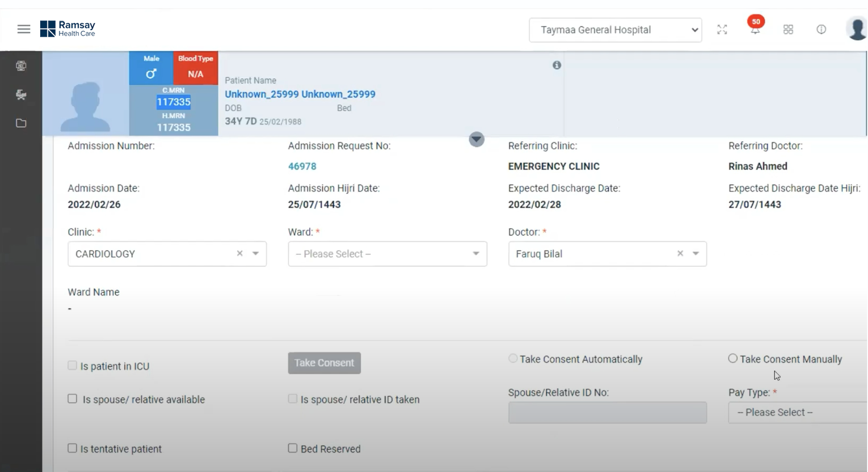
Task: Open the Ward Please Select dropdown
Action: coord(388,254)
